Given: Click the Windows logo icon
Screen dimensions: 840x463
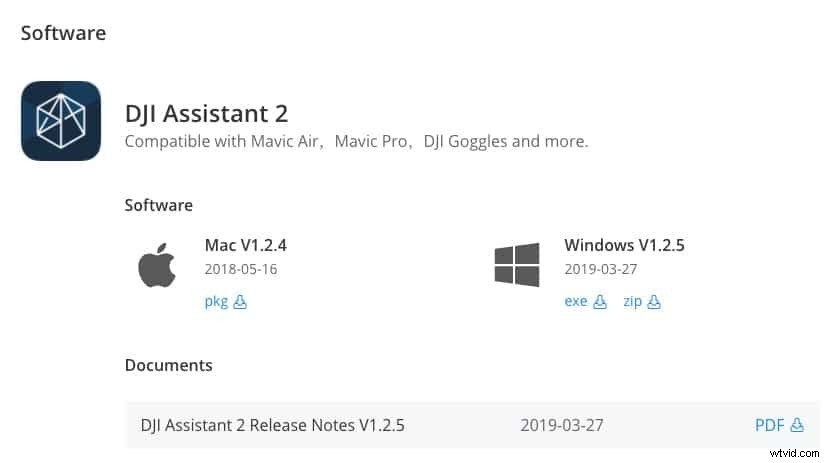Looking at the screenshot, I should pos(517,265).
